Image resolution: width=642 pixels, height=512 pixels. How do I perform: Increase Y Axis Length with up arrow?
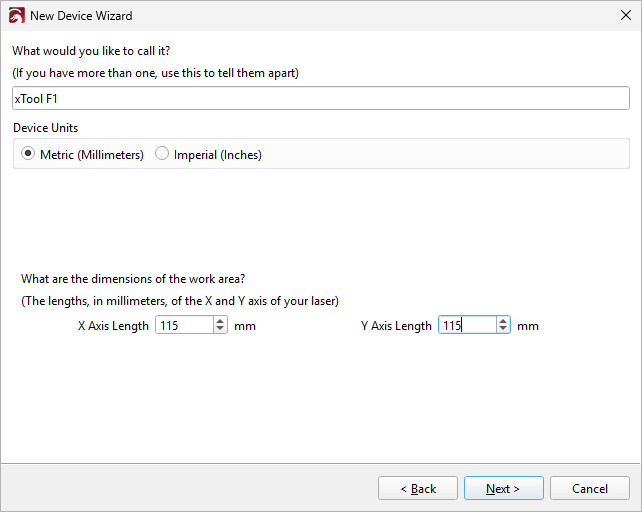503,321
